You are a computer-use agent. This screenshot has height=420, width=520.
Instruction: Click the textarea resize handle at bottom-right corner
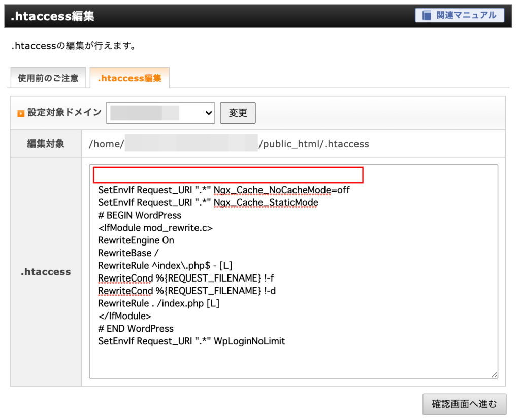pos(495,374)
